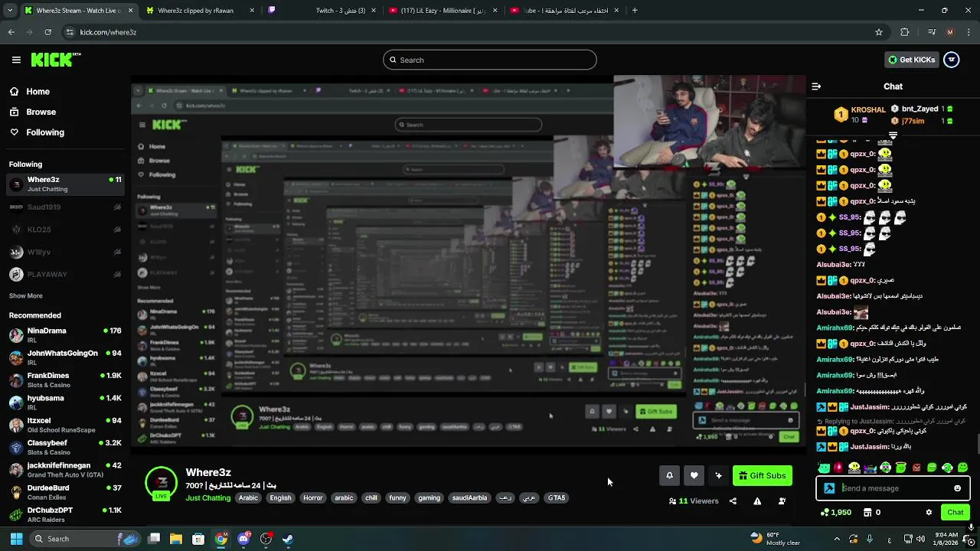Open PLAYAWAY channel in sidebar
Image resolution: width=980 pixels, height=551 pixels.
[64, 275]
